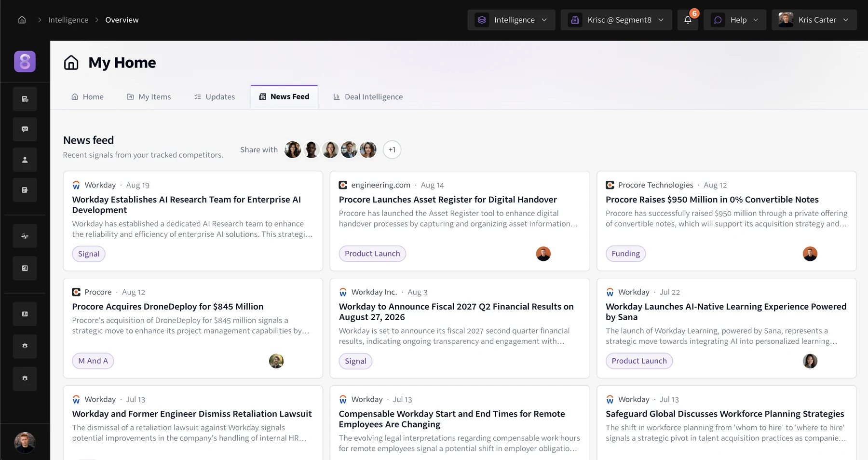The width and height of the screenshot is (868, 460).
Task: Open the activity pulse sidebar icon
Action: pyautogui.click(x=25, y=236)
